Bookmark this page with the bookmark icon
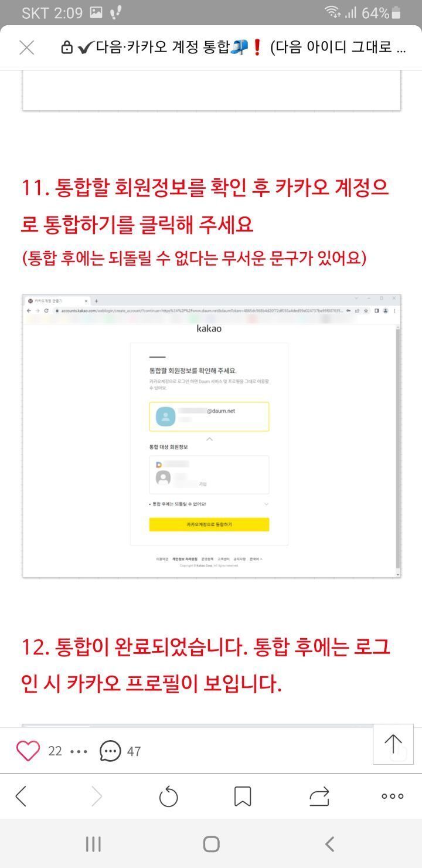Image resolution: width=422 pixels, height=868 pixels. coord(243,796)
